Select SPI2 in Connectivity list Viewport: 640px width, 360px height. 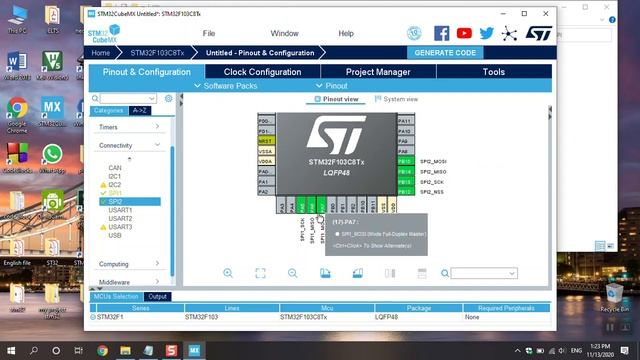coord(130,202)
